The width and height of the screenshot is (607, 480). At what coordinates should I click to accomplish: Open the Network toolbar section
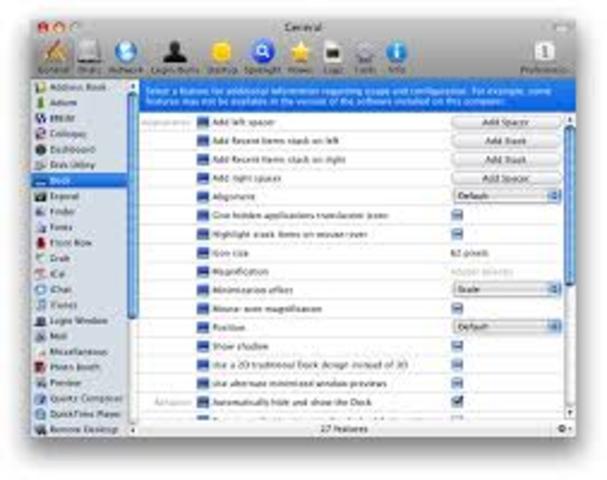point(126,57)
